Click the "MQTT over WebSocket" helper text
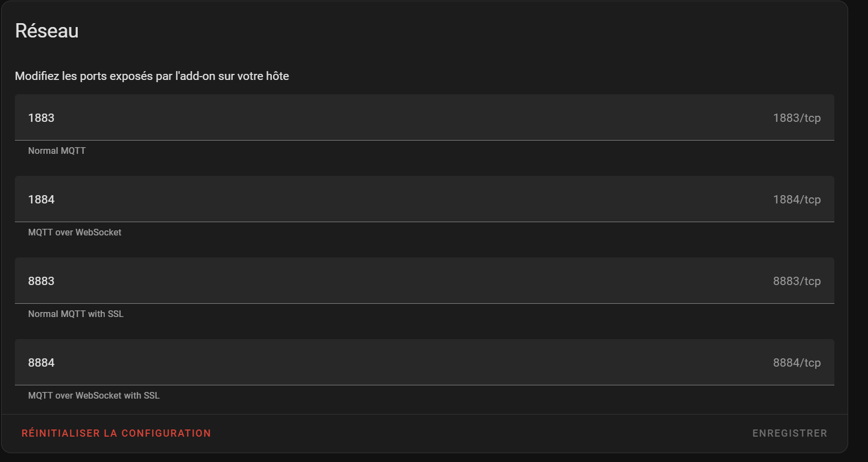This screenshot has width=868, height=462. click(74, 233)
